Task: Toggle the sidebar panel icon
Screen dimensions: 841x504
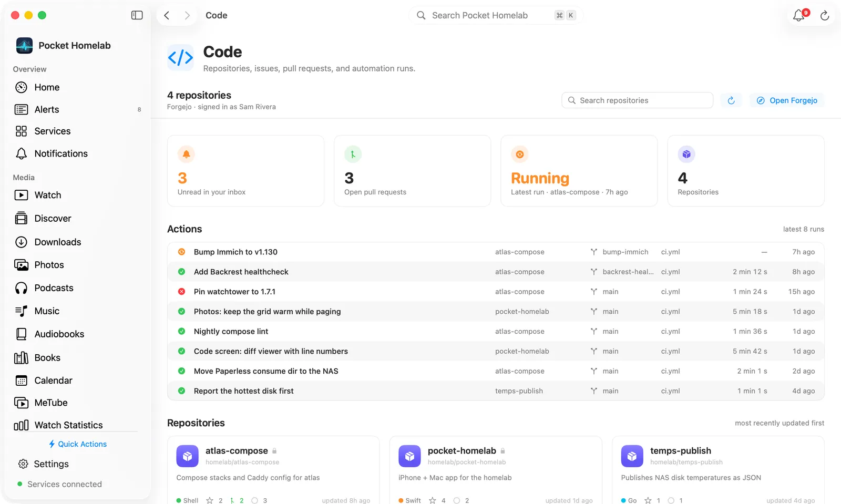Action: pos(137,15)
